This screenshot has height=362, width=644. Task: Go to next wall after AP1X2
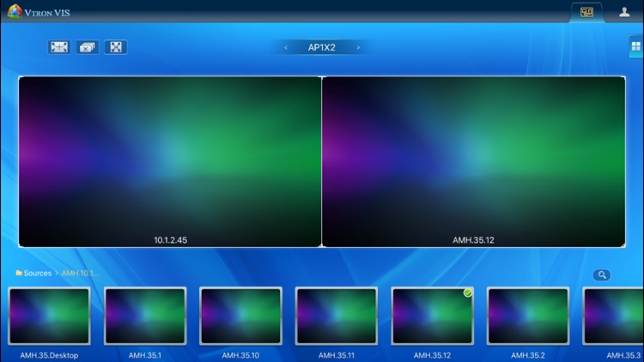[358, 48]
